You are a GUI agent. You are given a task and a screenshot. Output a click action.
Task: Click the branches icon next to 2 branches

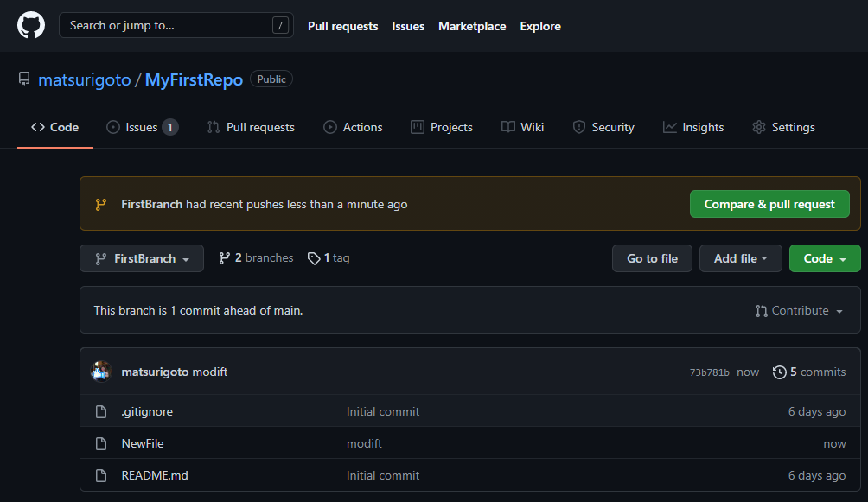coord(224,258)
